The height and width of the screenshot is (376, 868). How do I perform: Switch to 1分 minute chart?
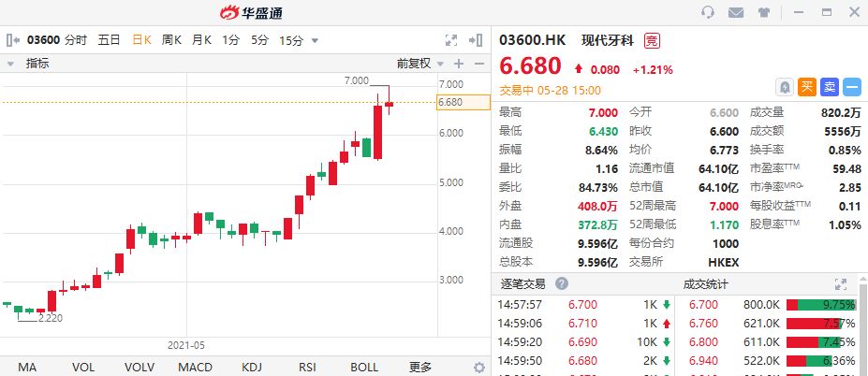point(231,40)
